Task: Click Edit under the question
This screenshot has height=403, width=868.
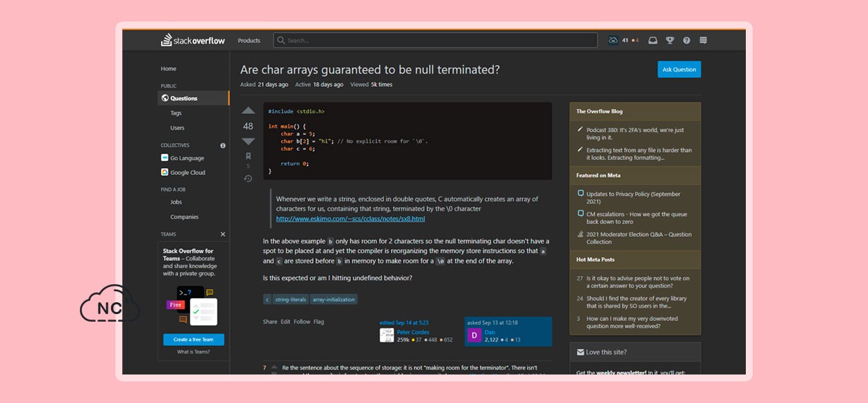Action: [x=285, y=322]
